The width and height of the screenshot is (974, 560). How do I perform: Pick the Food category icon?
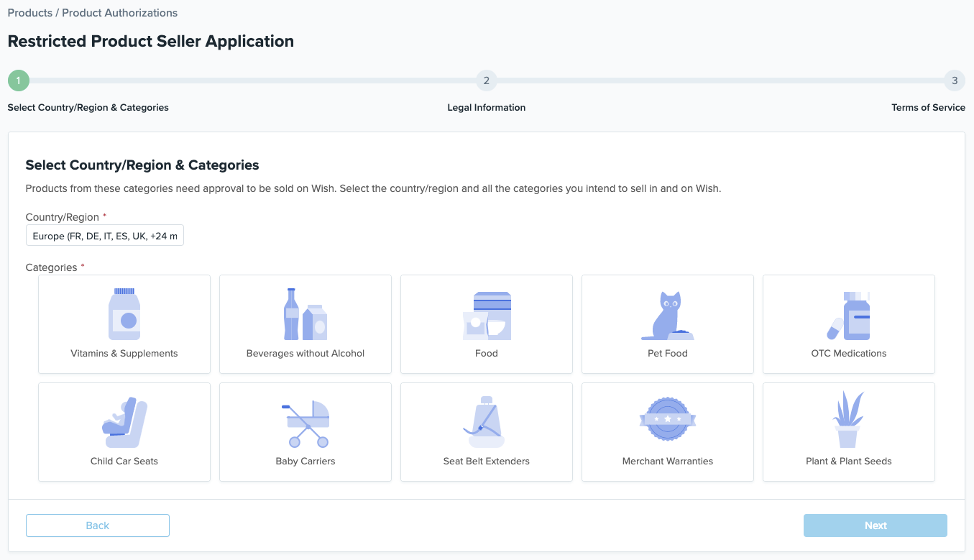(487, 316)
